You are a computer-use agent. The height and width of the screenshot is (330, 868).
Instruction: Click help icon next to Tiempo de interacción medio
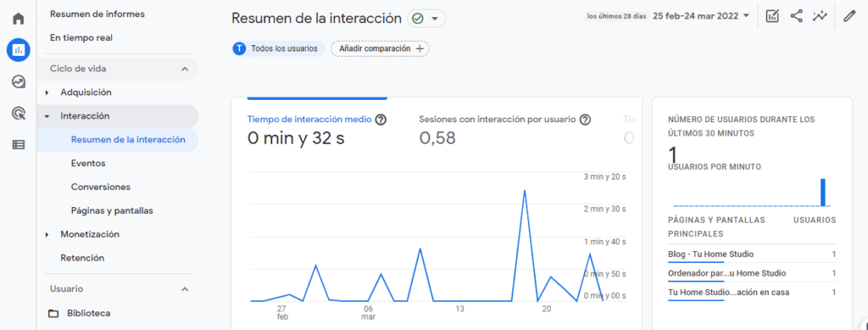[381, 119]
